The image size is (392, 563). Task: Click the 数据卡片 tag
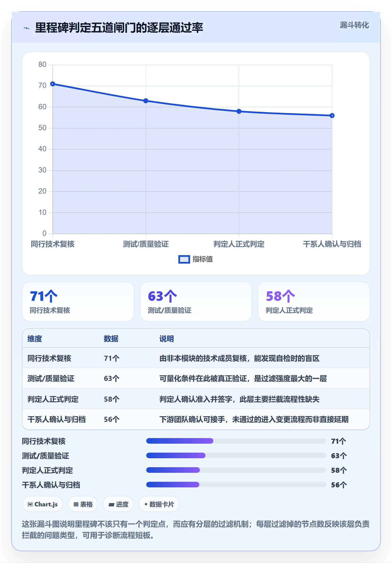(x=159, y=504)
